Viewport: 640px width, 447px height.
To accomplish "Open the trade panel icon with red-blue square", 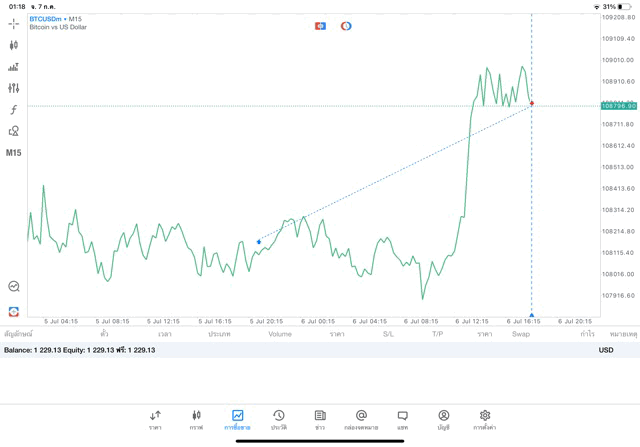I will pyautogui.click(x=320, y=26).
